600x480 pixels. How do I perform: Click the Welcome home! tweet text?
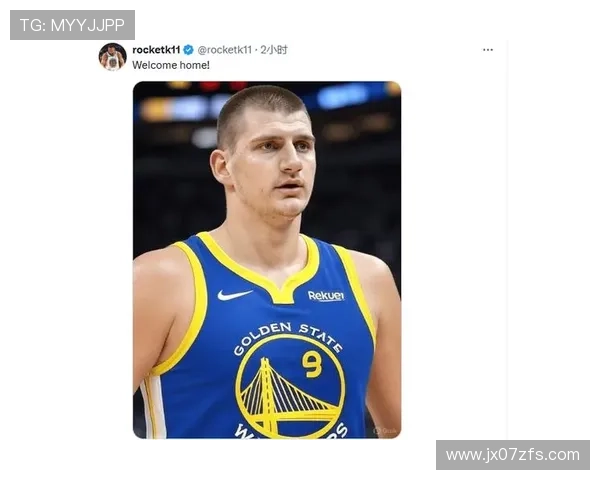pyautogui.click(x=171, y=65)
